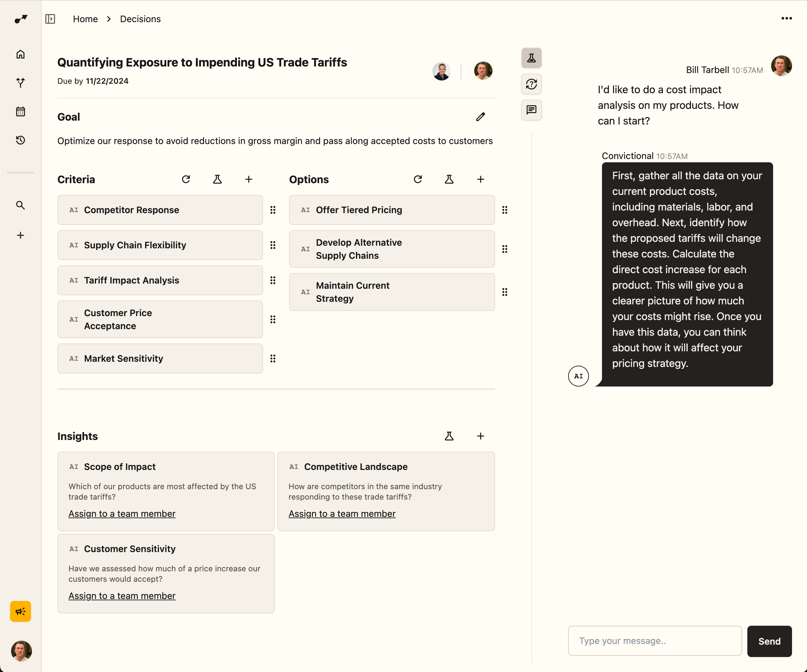
Task: Open history from the left sidebar
Action: tap(20, 140)
